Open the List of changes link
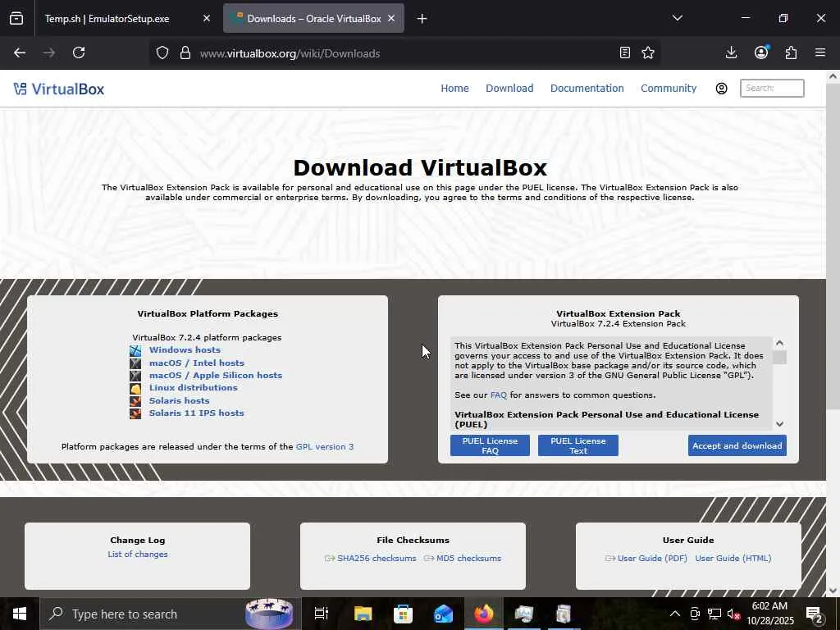Viewport: 840px width, 630px height. (x=138, y=555)
